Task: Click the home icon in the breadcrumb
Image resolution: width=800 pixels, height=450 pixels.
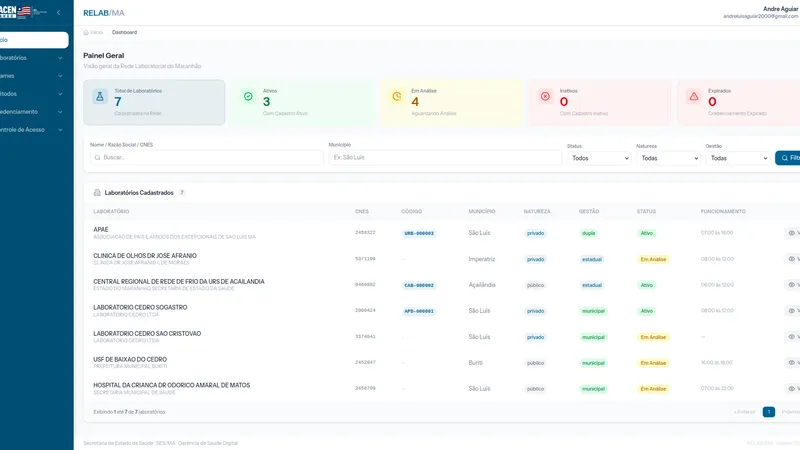Action: [x=86, y=32]
